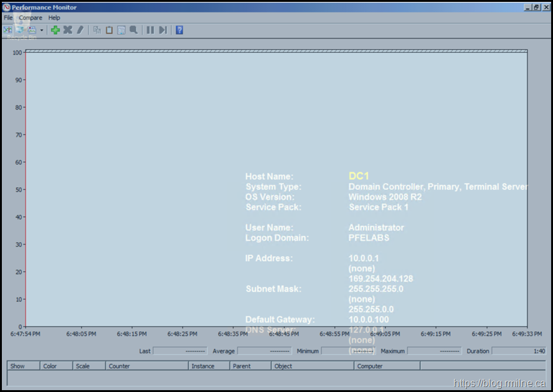Paste the counter list via the clipboard icon
553x392 pixels.
click(x=109, y=30)
